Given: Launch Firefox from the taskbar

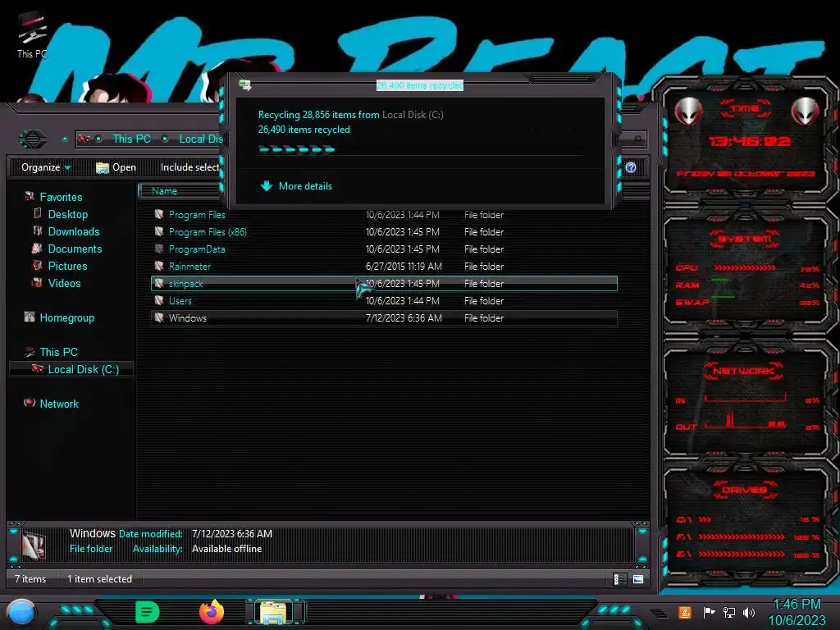Looking at the screenshot, I should point(212,612).
